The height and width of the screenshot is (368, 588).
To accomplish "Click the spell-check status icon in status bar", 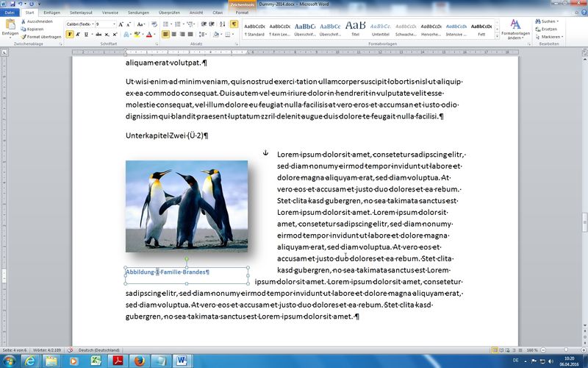I will [70, 350].
